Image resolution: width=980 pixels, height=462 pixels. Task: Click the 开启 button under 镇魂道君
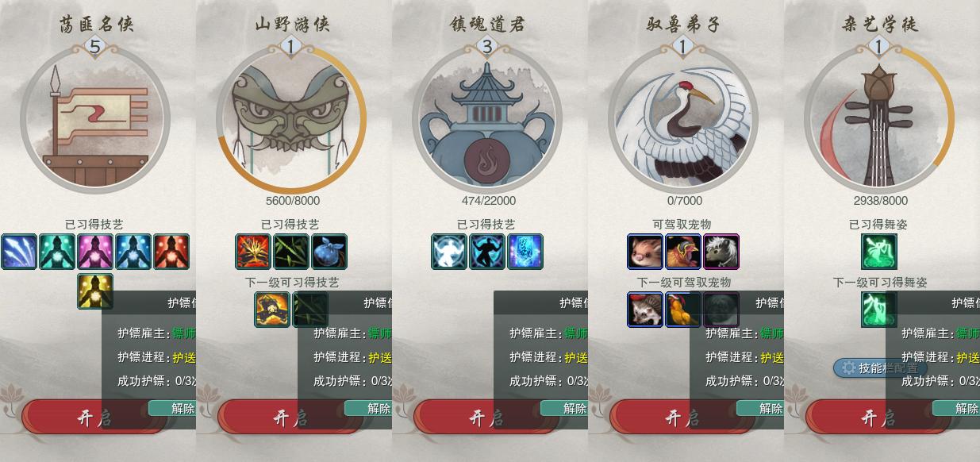tap(486, 418)
